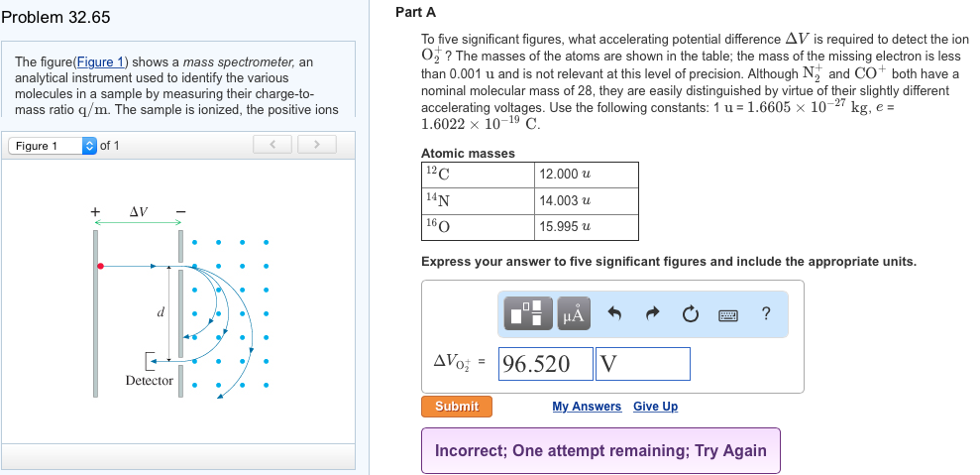This screenshot has height=475, width=980.
Task: Open the Figure 1 hyperlink in problem text
Action: [101, 61]
